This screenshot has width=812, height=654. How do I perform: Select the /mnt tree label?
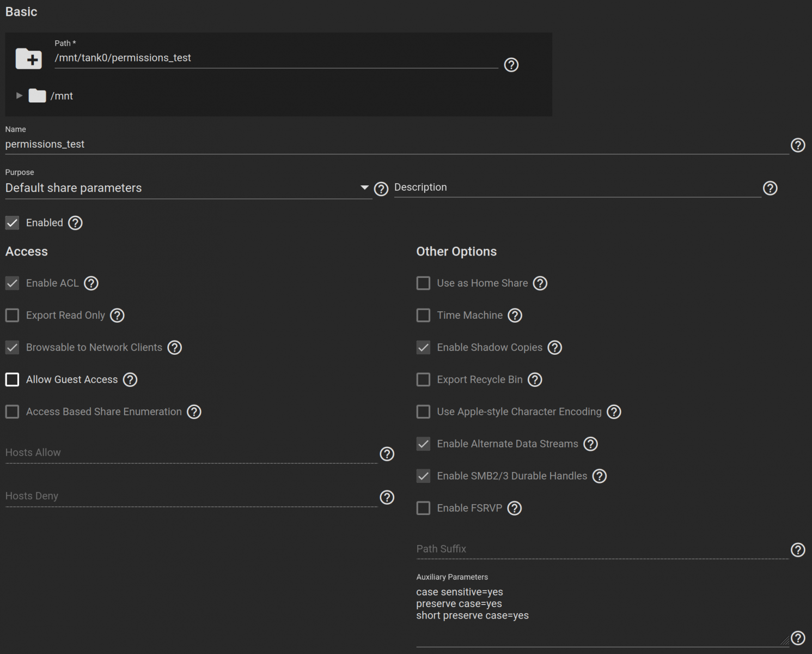click(62, 96)
